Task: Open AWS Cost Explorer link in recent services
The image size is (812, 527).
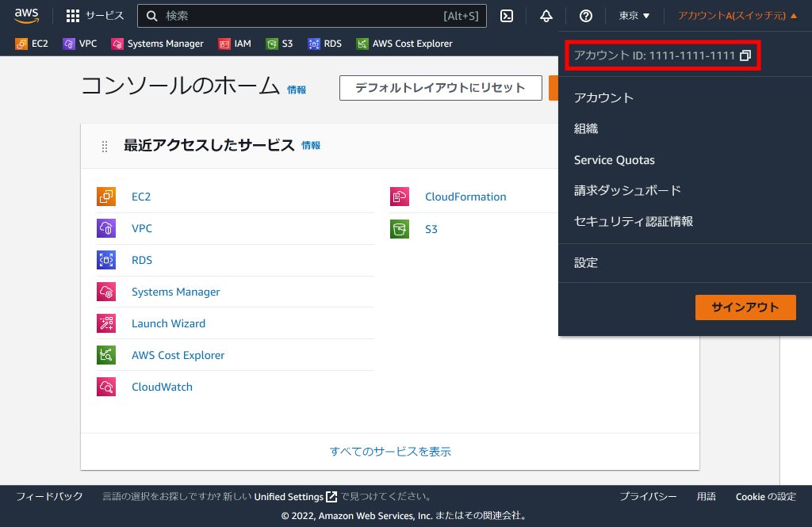Action: 178,355
